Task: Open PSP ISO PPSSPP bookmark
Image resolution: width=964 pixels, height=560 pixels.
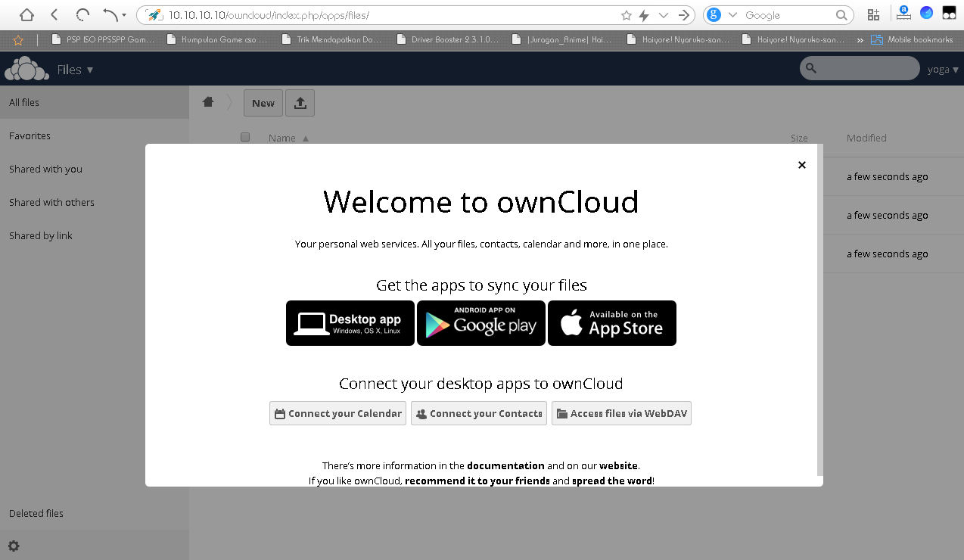Action: pyautogui.click(x=103, y=39)
